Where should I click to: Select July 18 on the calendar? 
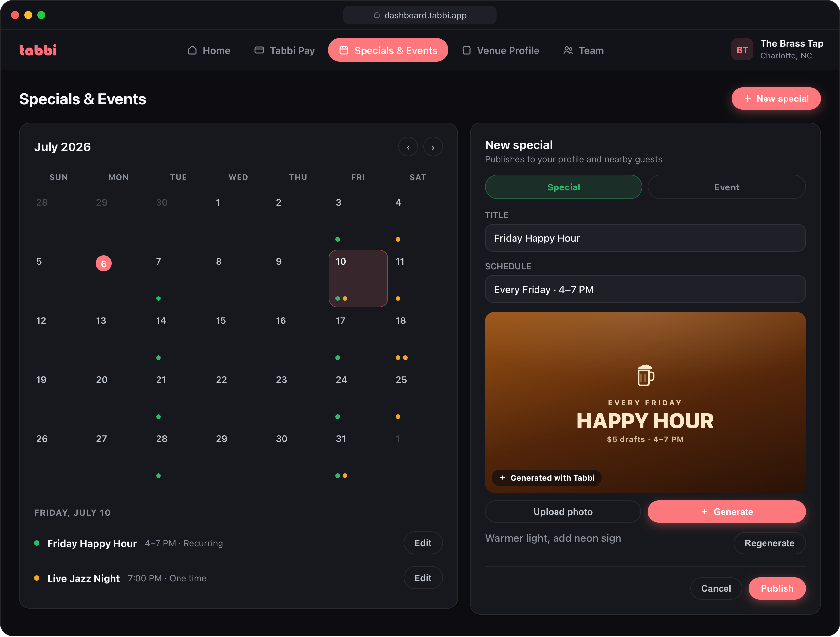(418, 338)
